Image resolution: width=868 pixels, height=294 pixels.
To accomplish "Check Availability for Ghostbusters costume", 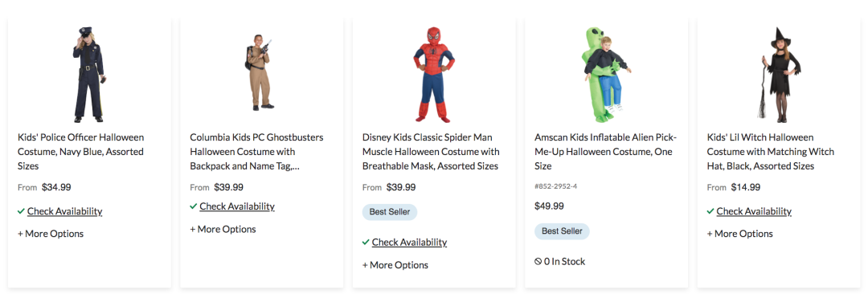I will pos(237,206).
